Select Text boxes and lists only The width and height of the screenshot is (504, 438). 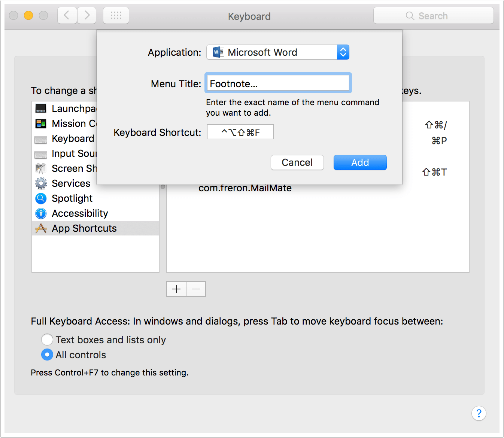(47, 340)
